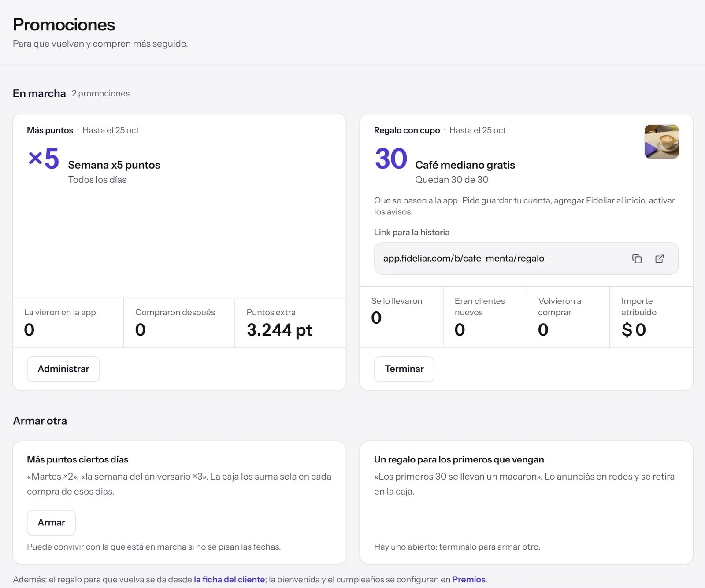Select the app.fideliar.com link field
Screen dimensions: 705x588
(526, 259)
